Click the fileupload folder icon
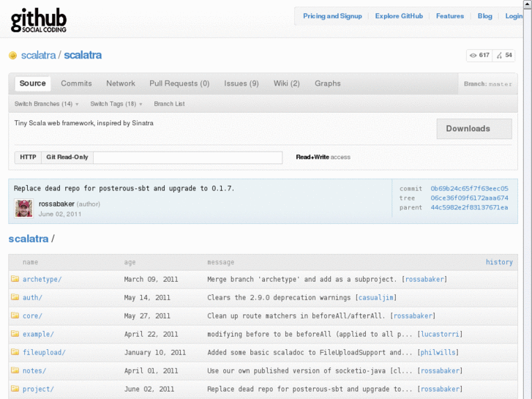The image size is (532, 399). pyautogui.click(x=15, y=352)
